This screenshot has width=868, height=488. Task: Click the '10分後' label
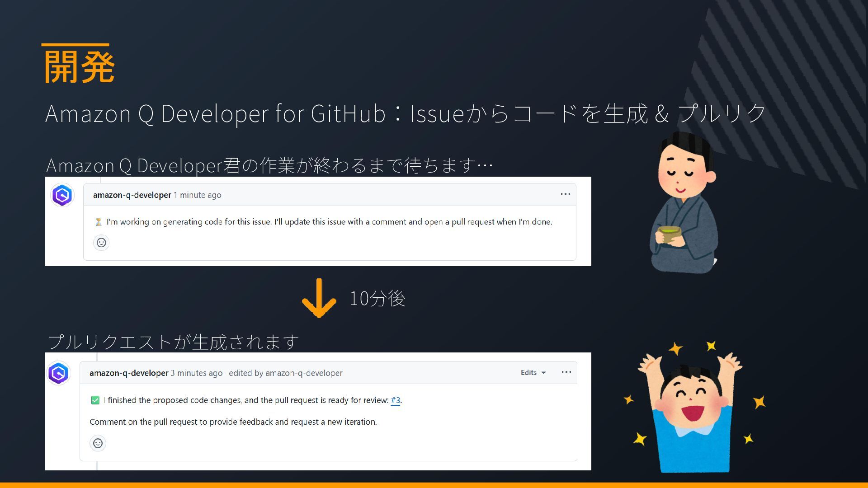377,298
